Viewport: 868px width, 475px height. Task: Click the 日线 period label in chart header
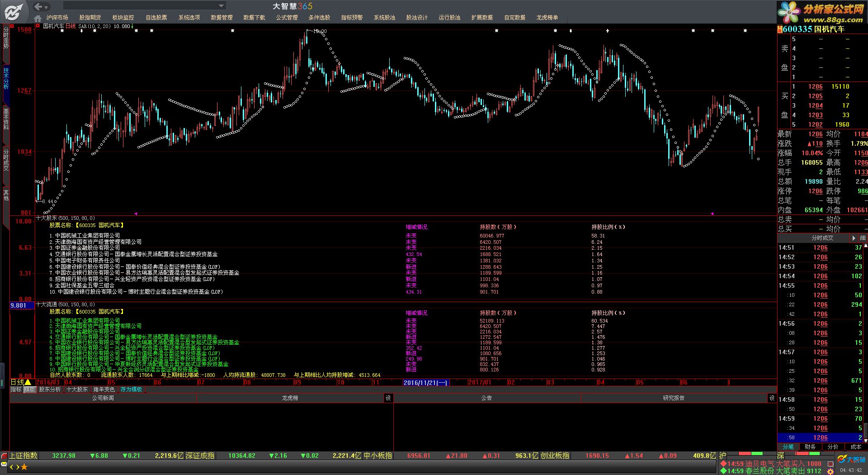click(71, 26)
